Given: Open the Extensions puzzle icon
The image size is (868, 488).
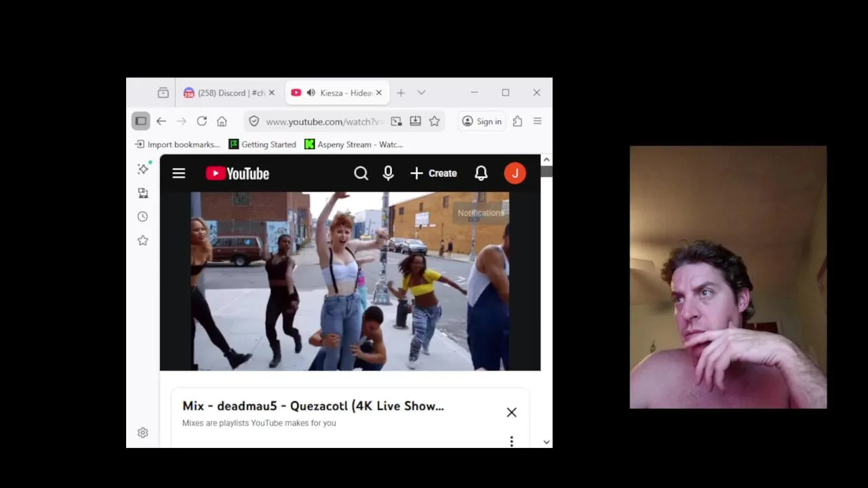Looking at the screenshot, I should 517,121.
